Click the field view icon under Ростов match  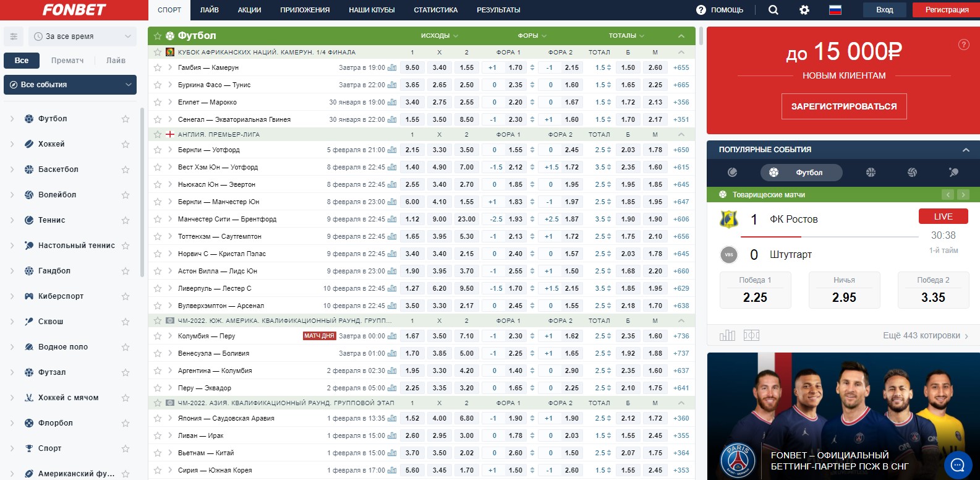[x=751, y=335]
